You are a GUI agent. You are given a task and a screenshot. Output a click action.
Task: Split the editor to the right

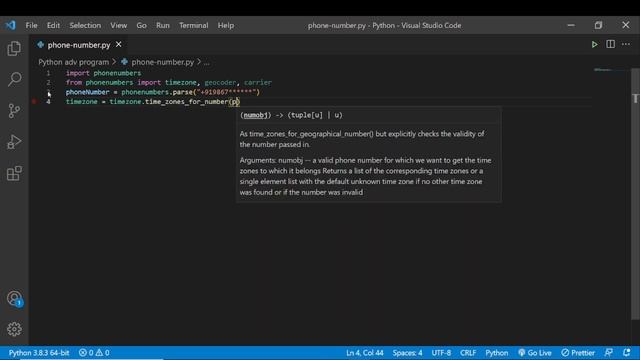tap(610, 44)
